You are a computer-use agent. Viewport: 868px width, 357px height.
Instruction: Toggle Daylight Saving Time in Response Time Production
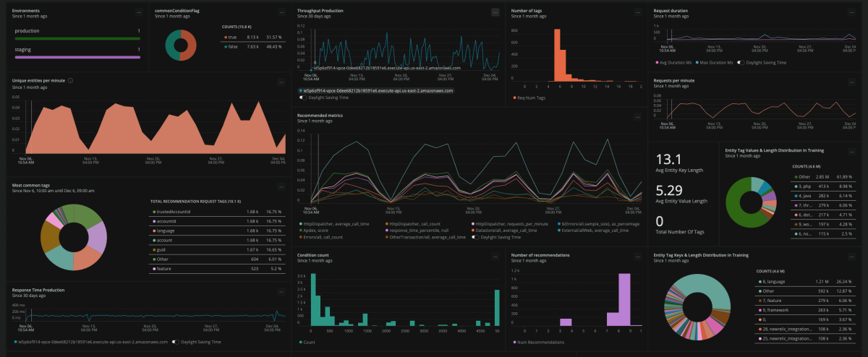click(x=176, y=342)
